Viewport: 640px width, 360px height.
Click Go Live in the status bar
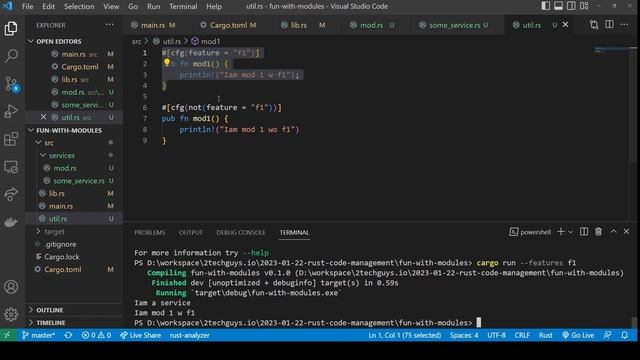pos(578,335)
